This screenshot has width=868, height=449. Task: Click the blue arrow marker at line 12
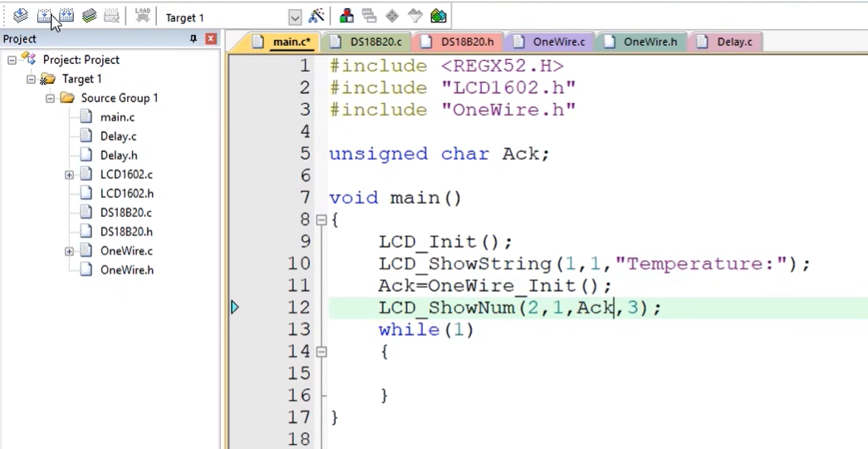click(235, 307)
